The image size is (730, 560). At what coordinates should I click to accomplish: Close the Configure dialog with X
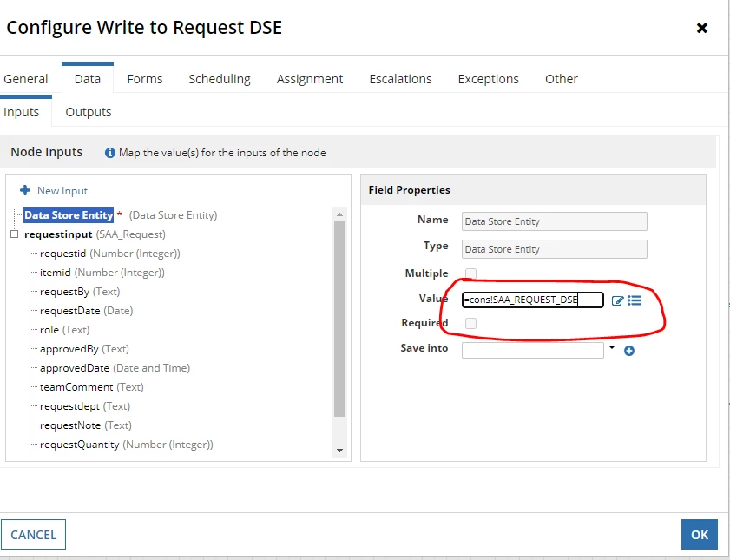[x=702, y=28]
